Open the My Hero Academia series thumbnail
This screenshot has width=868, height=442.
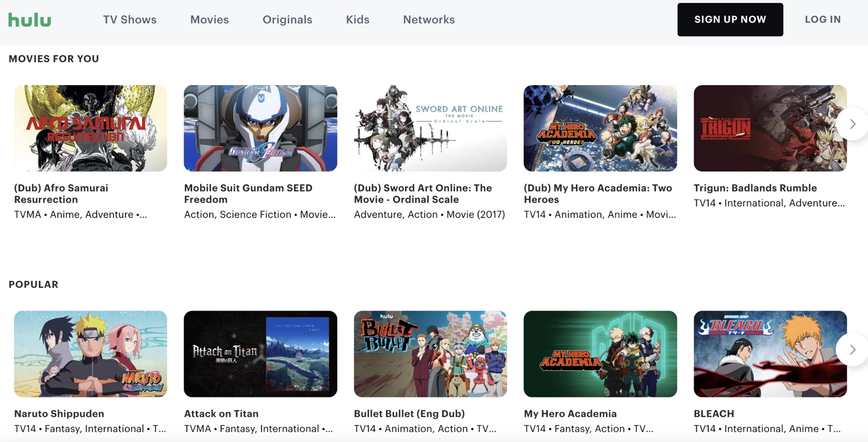(x=600, y=354)
